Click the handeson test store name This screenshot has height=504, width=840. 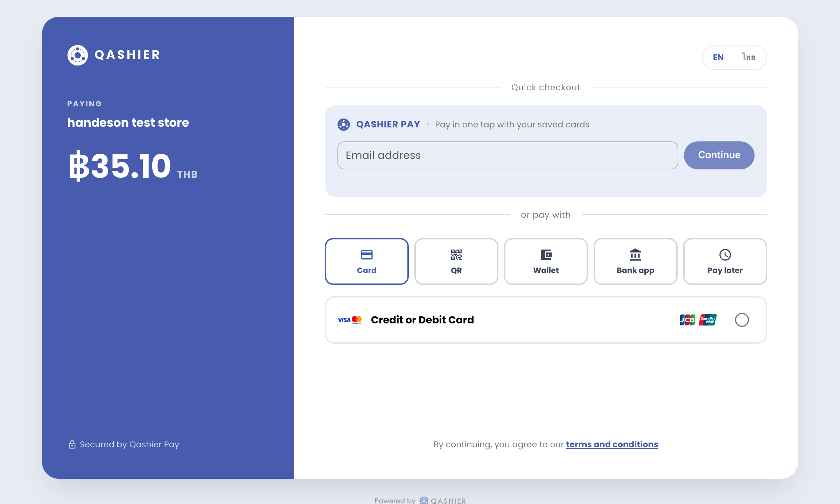pos(128,122)
